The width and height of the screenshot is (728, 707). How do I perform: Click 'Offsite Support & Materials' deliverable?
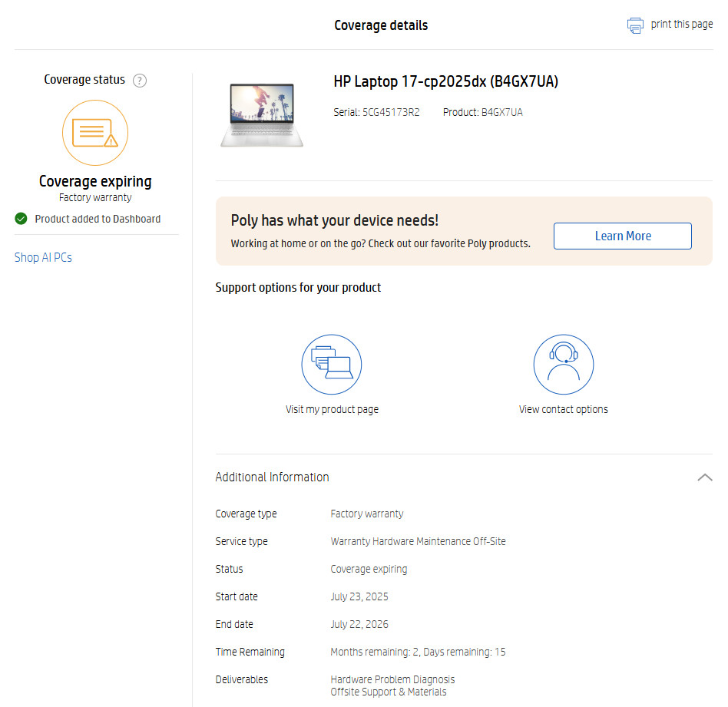pyautogui.click(x=389, y=692)
